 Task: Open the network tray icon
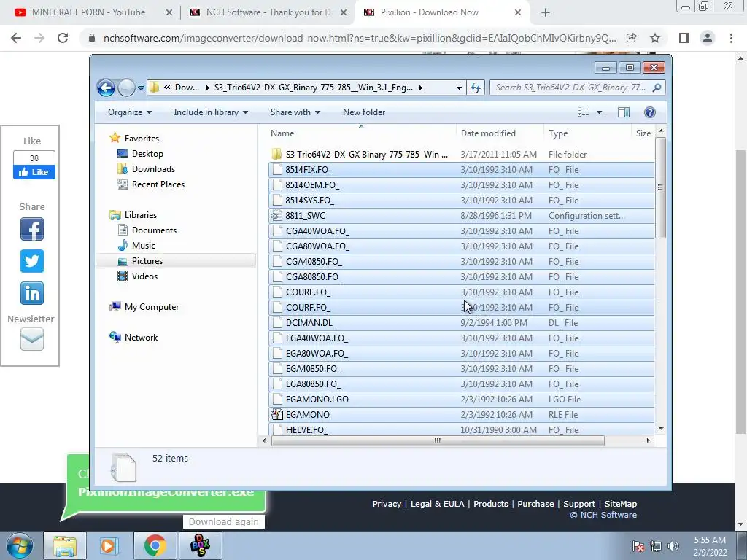point(656,545)
